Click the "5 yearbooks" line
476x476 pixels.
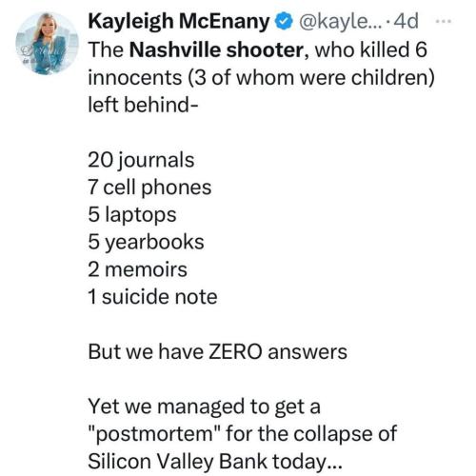pos(146,243)
